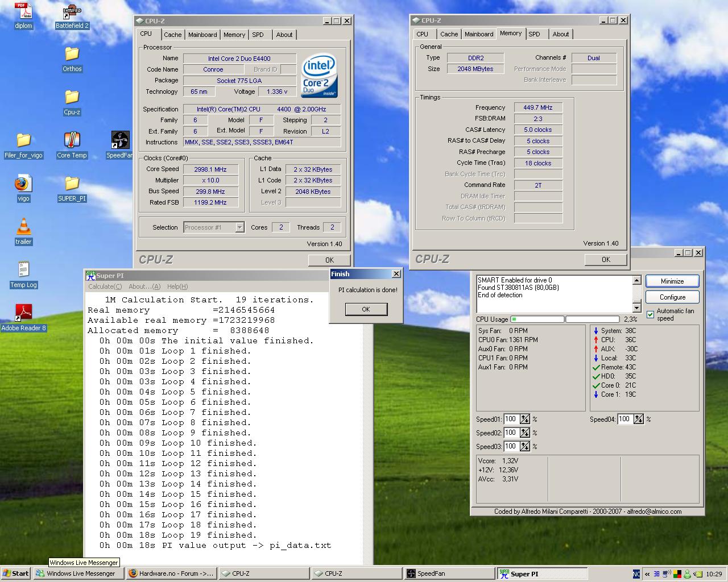Open Calculate menu in Super PI
Viewport: 728px width, 582px height.
click(105, 286)
